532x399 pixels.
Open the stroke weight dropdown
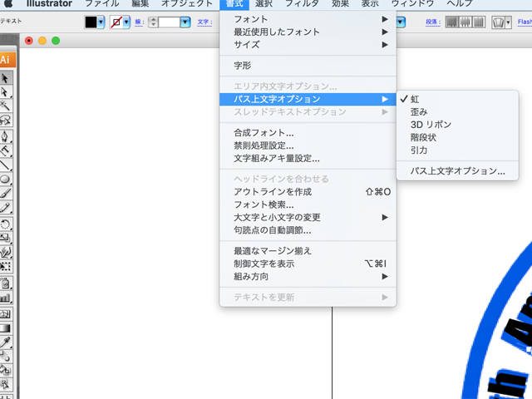[185, 22]
